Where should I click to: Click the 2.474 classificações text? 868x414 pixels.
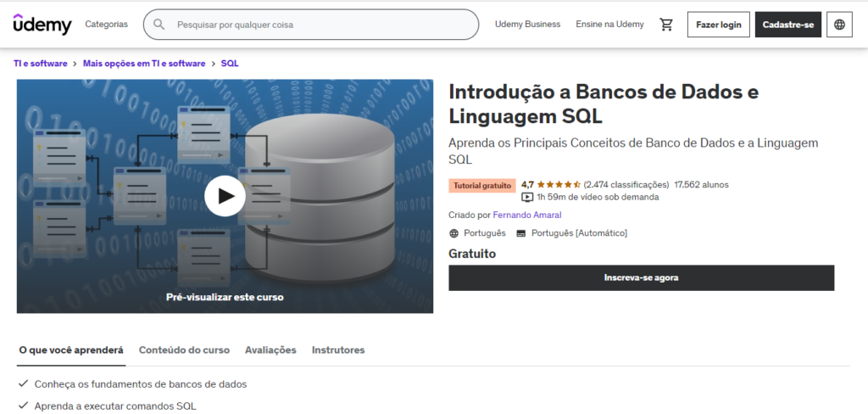tap(626, 185)
